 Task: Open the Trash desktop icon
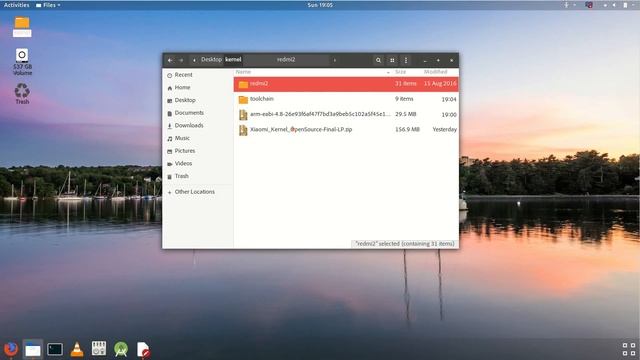[22, 93]
